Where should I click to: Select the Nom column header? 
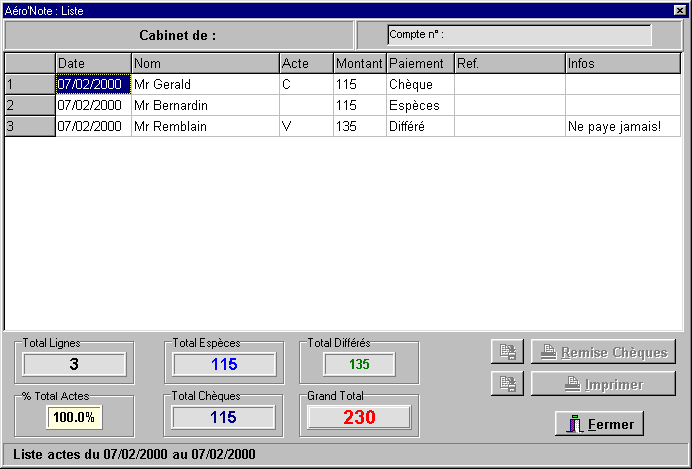pos(206,64)
